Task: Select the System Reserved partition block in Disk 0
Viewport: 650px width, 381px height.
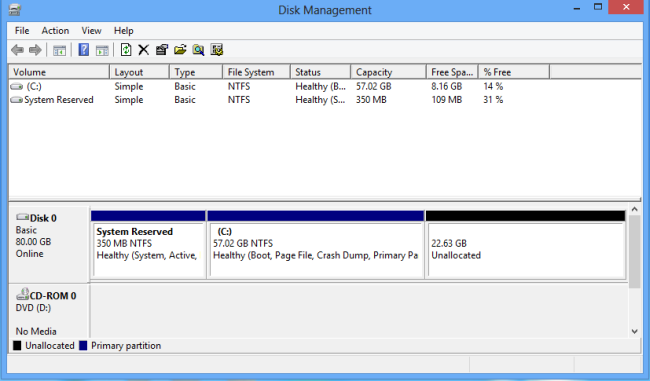Action: pos(148,245)
